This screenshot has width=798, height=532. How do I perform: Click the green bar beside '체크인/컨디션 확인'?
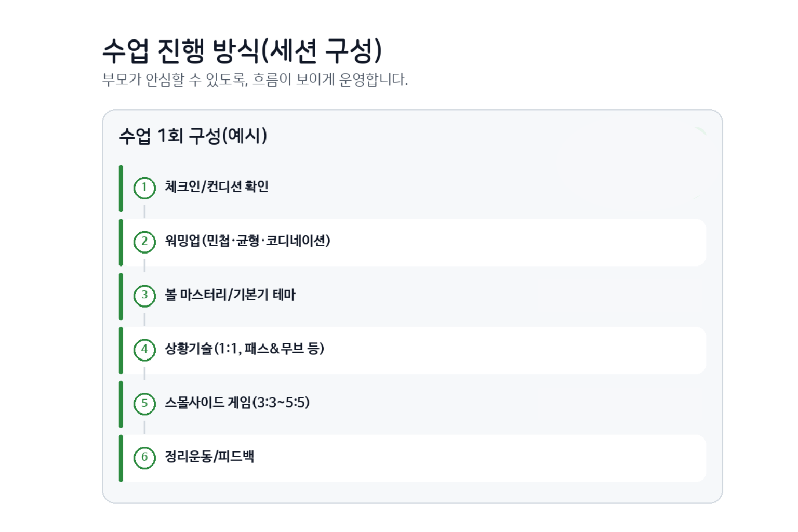coord(121,189)
